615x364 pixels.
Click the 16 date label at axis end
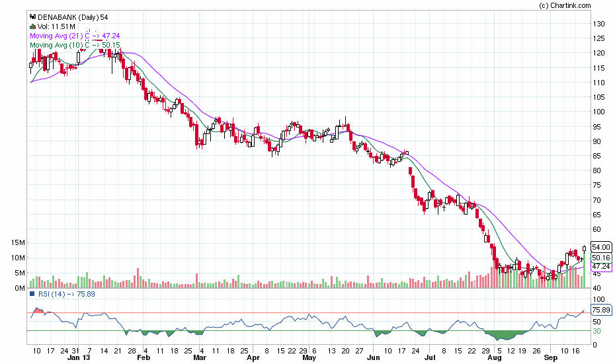click(x=575, y=351)
